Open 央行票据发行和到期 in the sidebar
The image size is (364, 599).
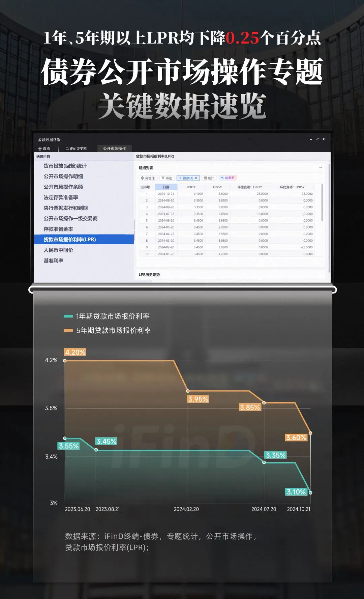(65, 208)
